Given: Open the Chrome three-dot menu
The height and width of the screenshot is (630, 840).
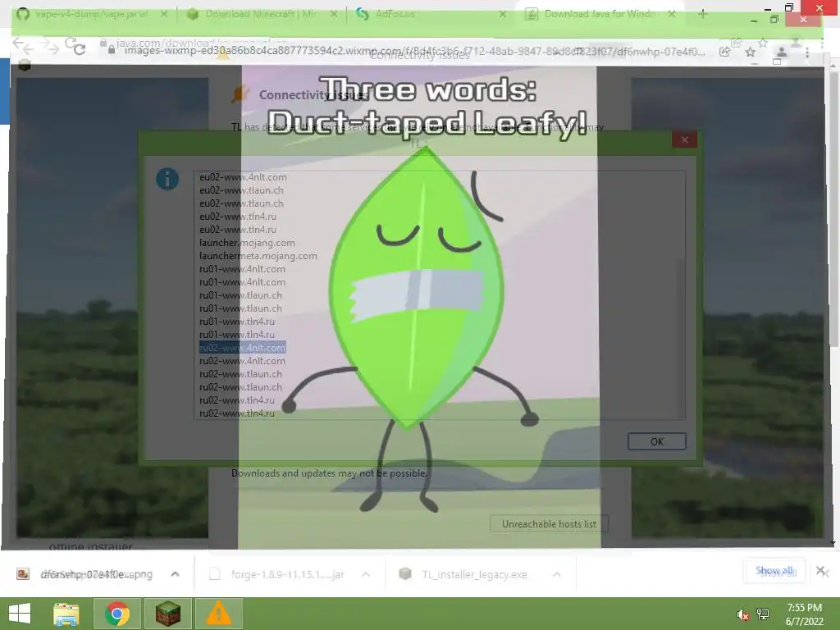Looking at the screenshot, I should pyautogui.click(x=807, y=52).
